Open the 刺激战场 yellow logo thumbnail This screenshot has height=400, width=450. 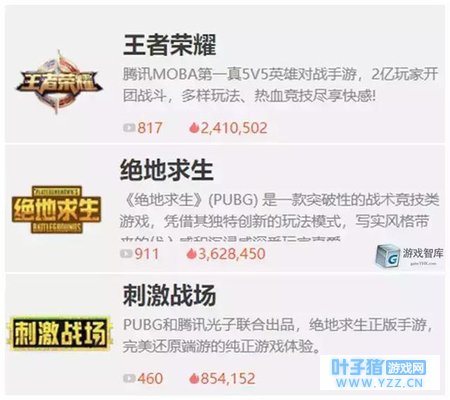(60, 333)
